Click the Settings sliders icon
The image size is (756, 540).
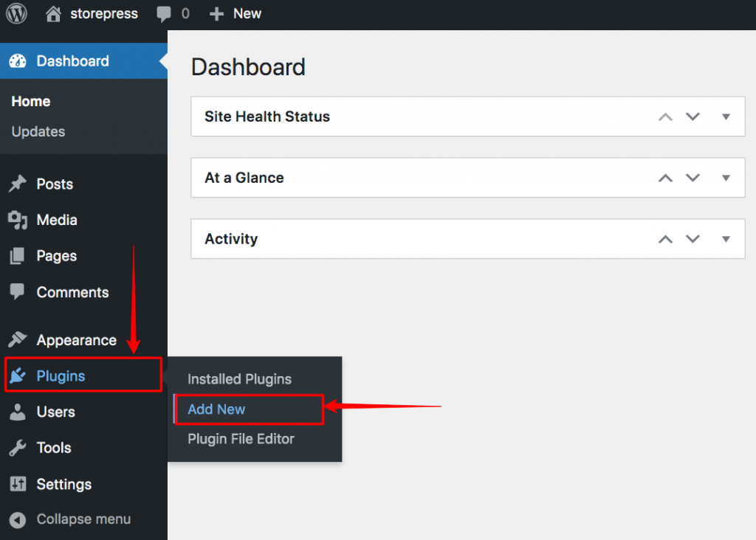point(18,484)
